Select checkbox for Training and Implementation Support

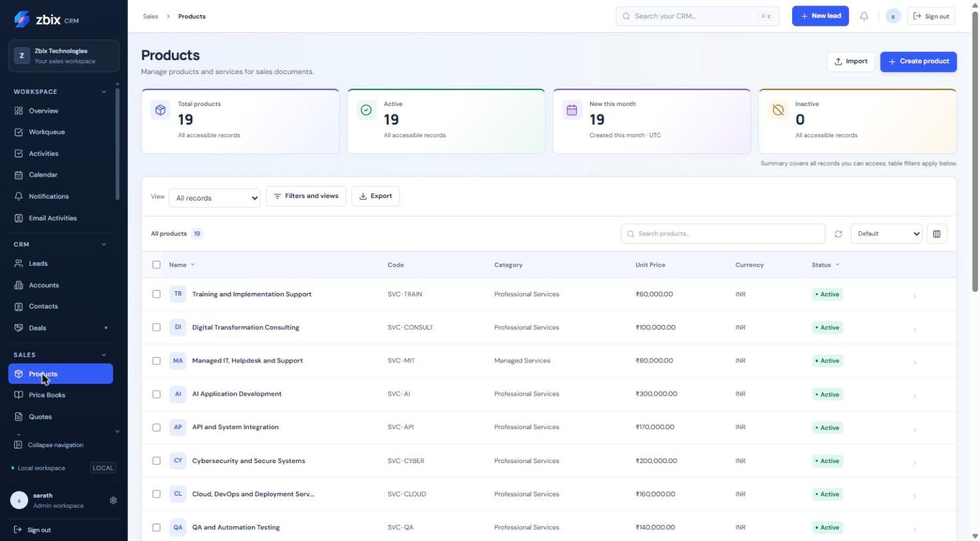point(157,294)
